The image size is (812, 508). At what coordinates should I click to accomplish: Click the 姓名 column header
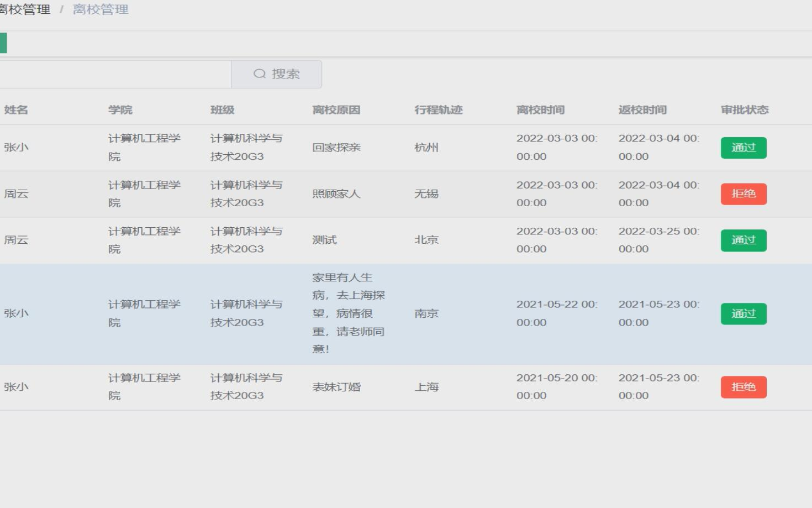16,110
